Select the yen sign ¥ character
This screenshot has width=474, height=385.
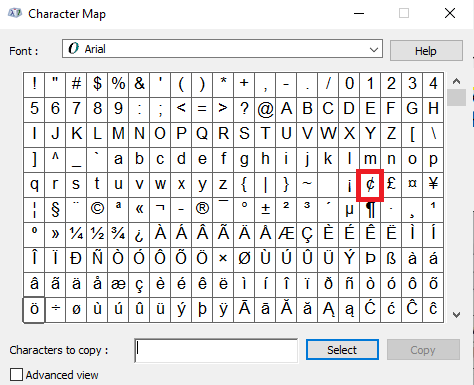[433, 185]
